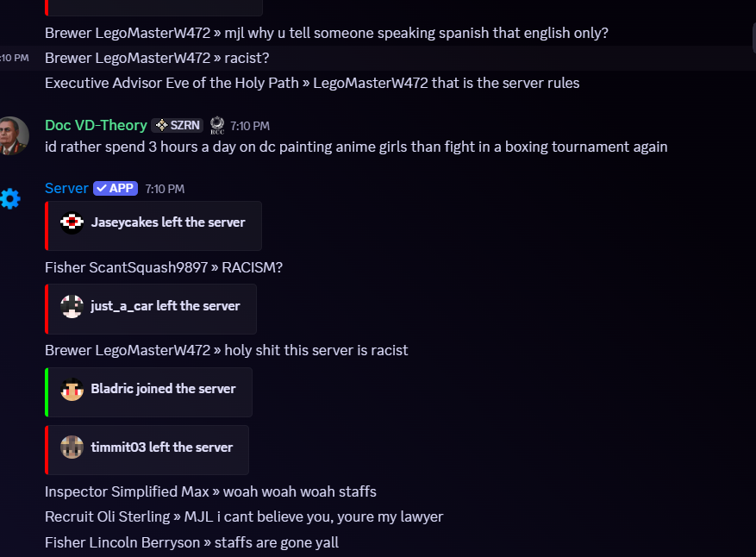Screen dimensions: 756x557
Task: Click the 'timmit03 left the server' text
Action: click(161, 447)
